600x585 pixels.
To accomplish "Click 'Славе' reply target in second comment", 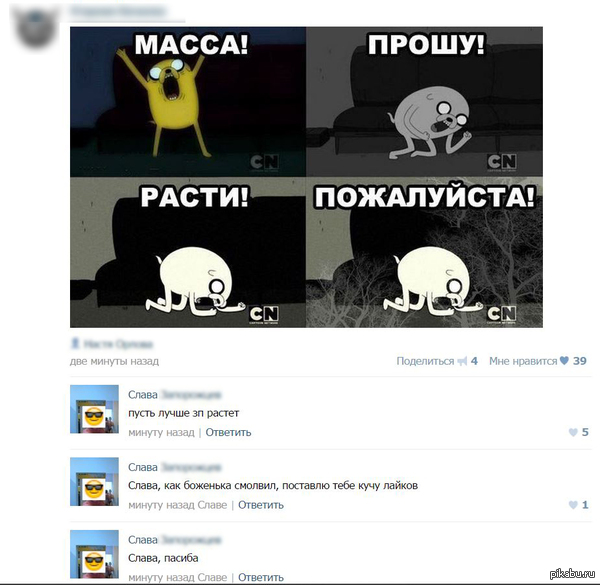I will (x=212, y=505).
